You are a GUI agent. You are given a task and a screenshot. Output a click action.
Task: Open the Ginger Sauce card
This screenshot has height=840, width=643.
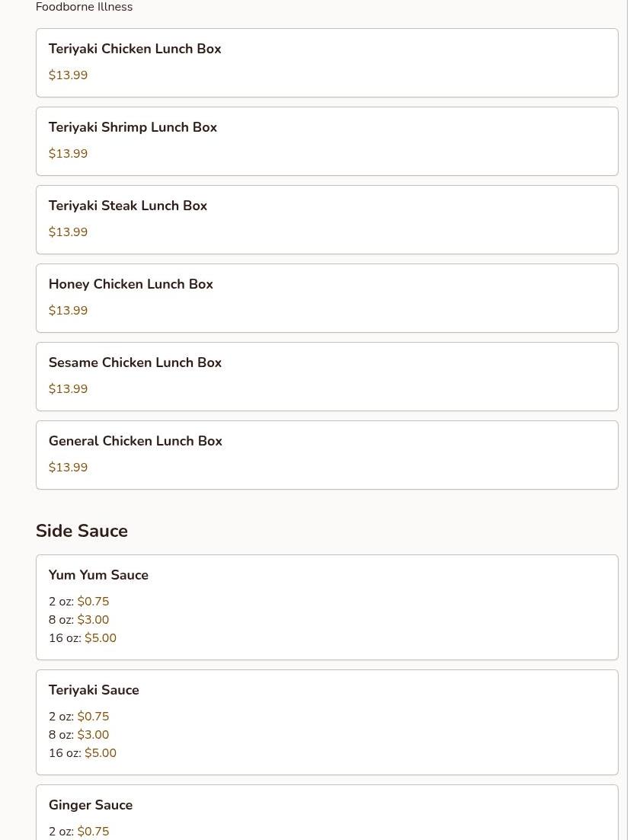(327, 813)
